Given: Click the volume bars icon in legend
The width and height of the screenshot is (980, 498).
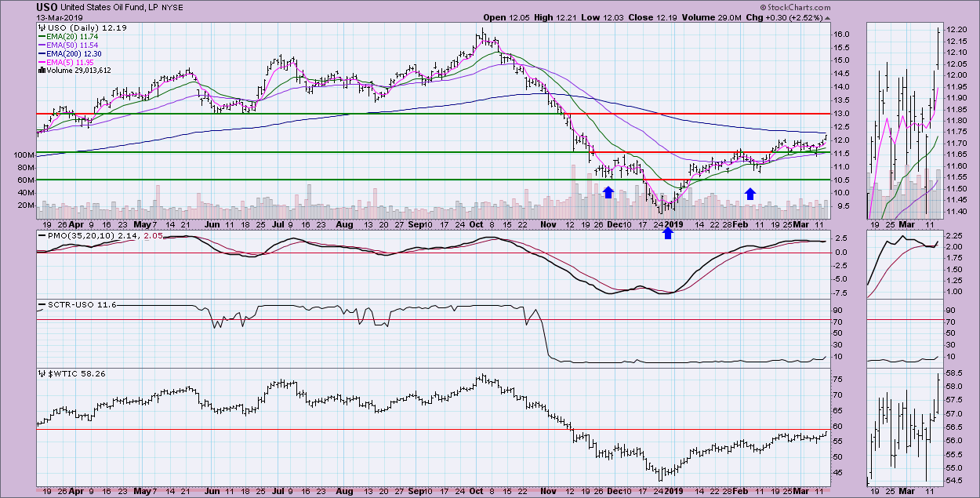Looking at the screenshot, I should 42,70.
